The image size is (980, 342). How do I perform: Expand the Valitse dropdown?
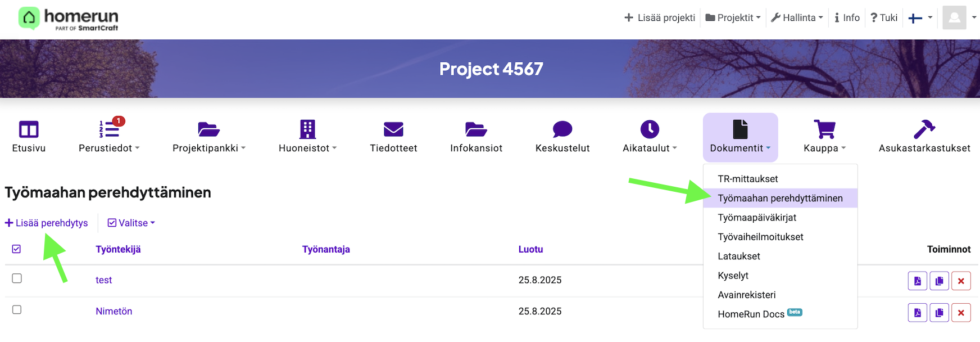pos(131,223)
